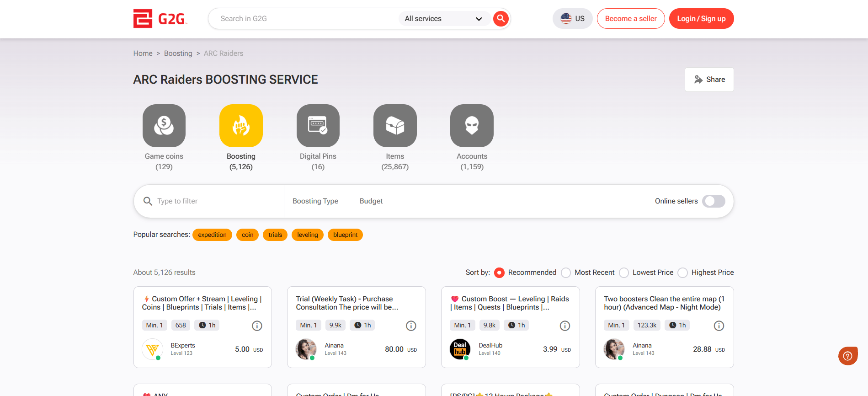The image size is (868, 396).
Task: Click the Become a seller button
Action: 630,19
